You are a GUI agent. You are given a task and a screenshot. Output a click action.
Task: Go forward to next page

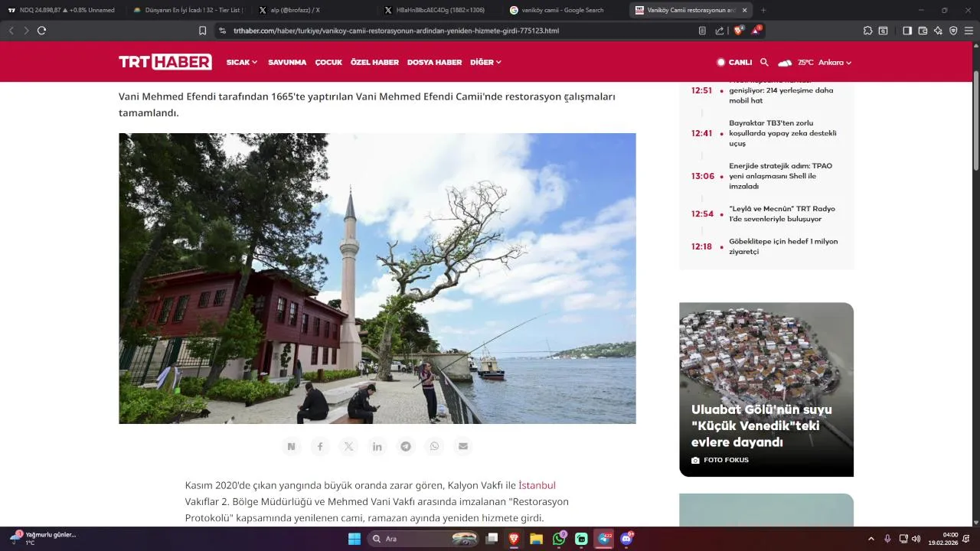click(x=26, y=31)
